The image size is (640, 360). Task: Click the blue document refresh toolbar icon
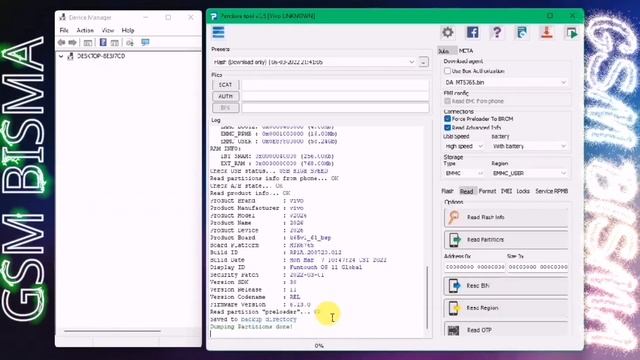pyautogui.click(x=522, y=32)
